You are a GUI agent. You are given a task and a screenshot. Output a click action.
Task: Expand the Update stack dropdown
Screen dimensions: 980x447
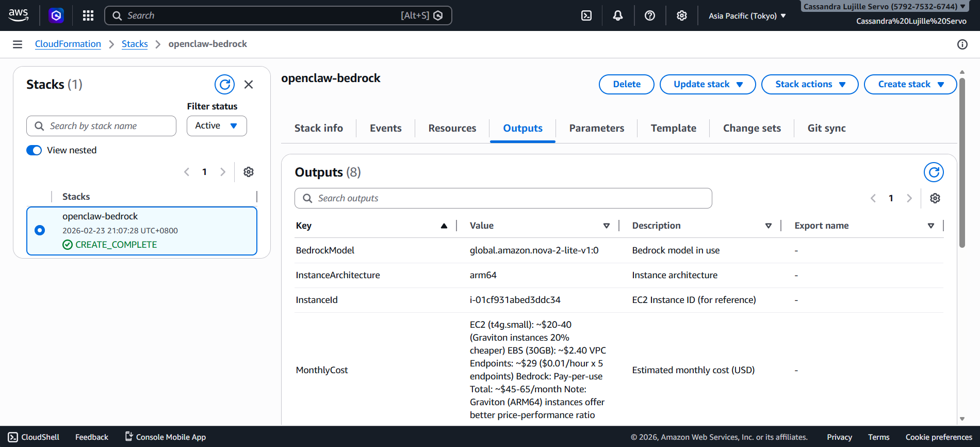click(708, 84)
